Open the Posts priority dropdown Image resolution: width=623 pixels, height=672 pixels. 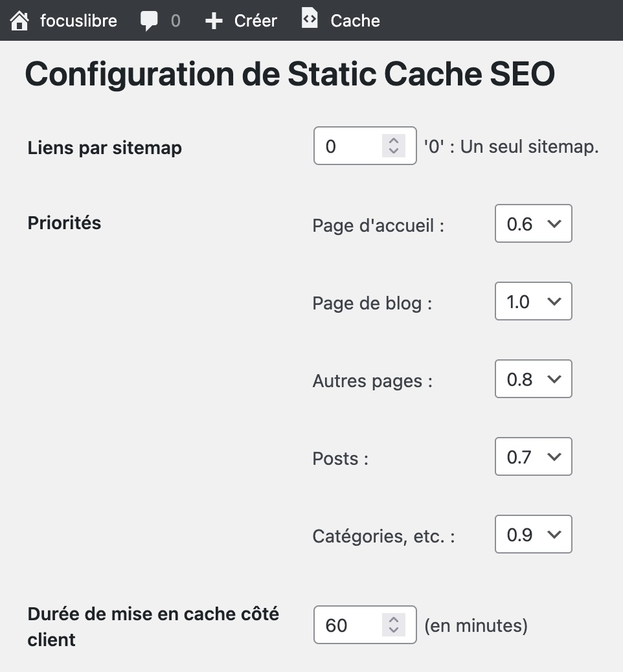pos(534,456)
